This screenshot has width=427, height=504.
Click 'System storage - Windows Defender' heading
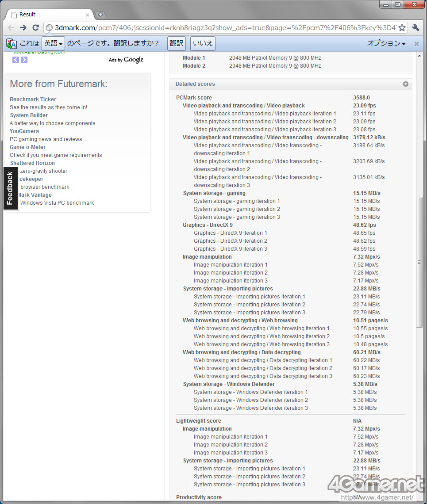click(229, 384)
